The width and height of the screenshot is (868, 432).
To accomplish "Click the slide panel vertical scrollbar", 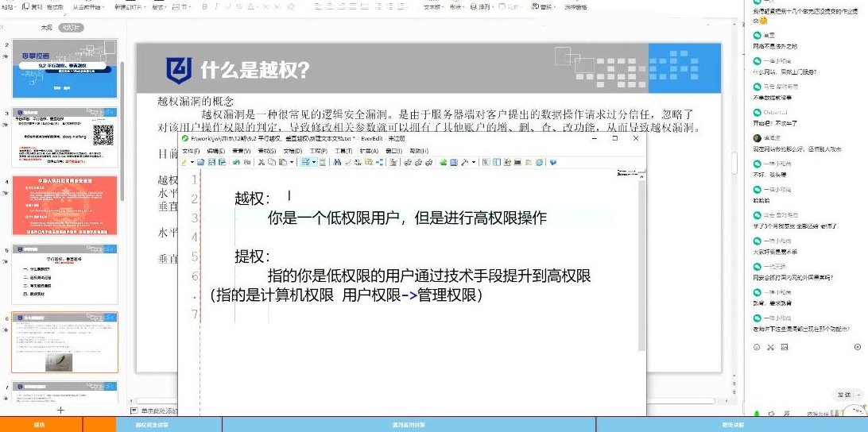I will pyautogui.click(x=122, y=133).
